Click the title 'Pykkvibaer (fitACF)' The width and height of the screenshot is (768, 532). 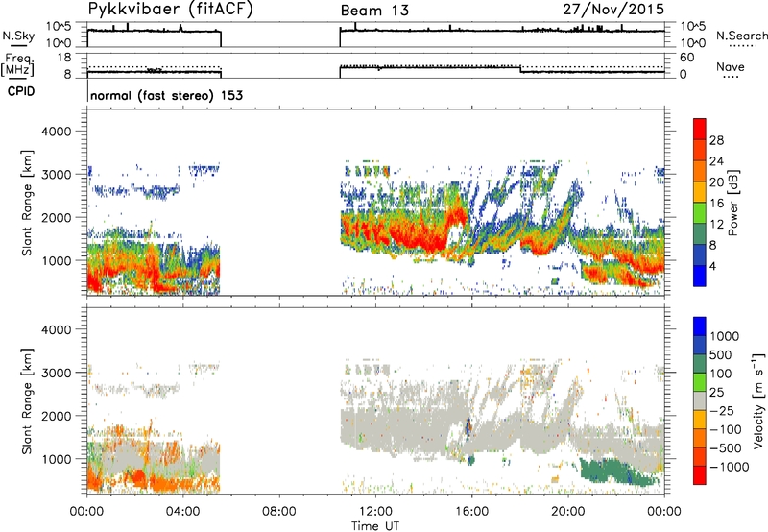(x=171, y=10)
